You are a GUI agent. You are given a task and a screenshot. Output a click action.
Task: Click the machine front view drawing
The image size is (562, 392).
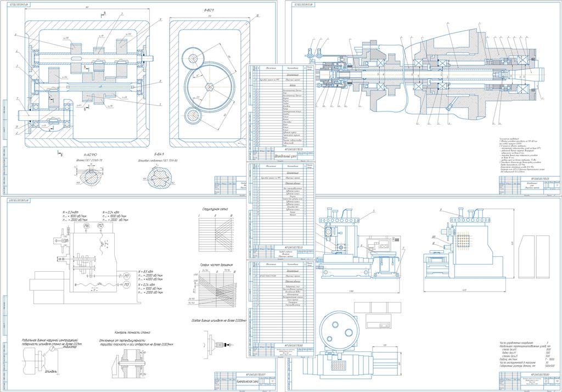tap(358, 244)
